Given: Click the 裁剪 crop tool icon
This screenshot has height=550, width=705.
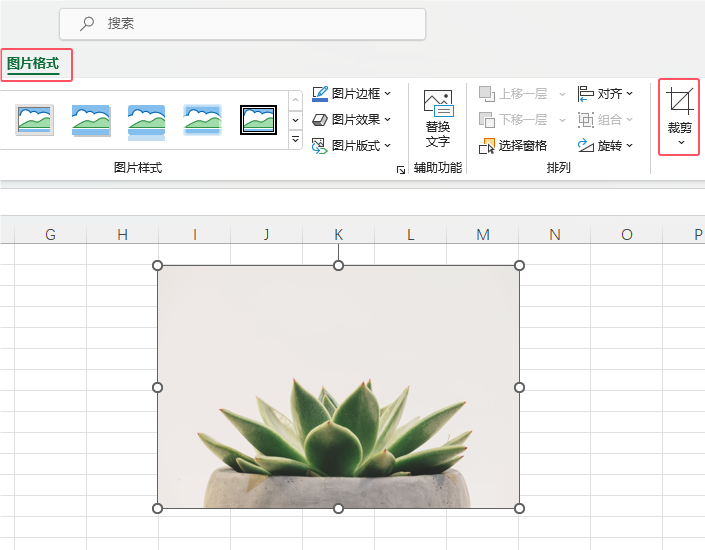Looking at the screenshot, I should tap(679, 100).
